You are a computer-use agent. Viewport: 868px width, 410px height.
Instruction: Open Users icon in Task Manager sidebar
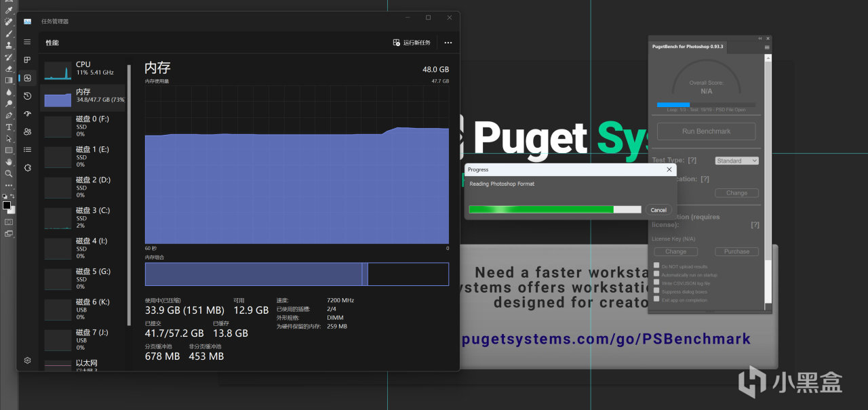(27, 131)
